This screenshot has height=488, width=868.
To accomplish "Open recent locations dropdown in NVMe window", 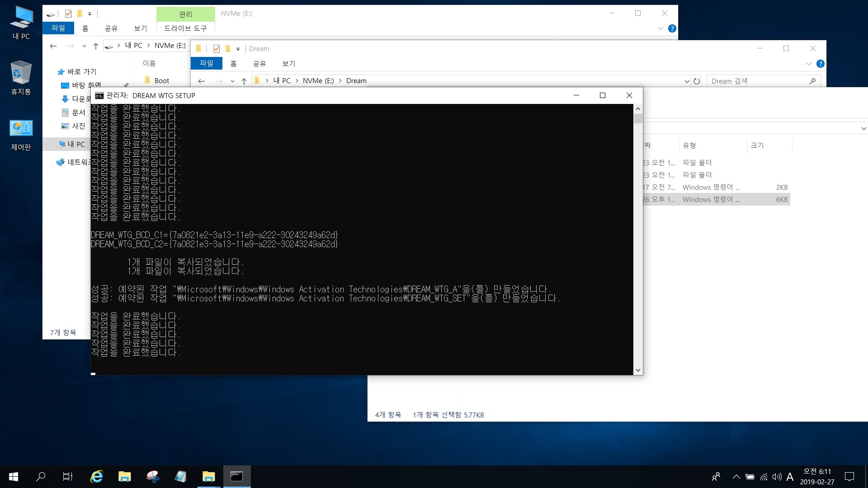I will 84,46.
